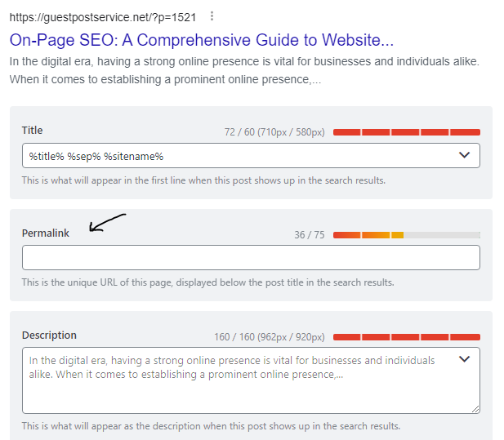
Task: Open the three-dot menu beside the preview URL
Action: click(x=212, y=16)
